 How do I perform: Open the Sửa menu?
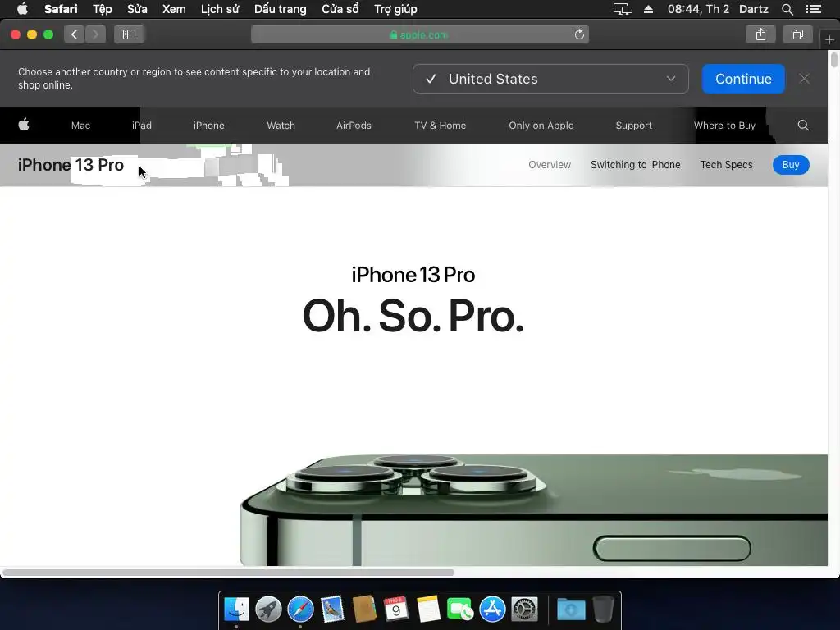(137, 9)
